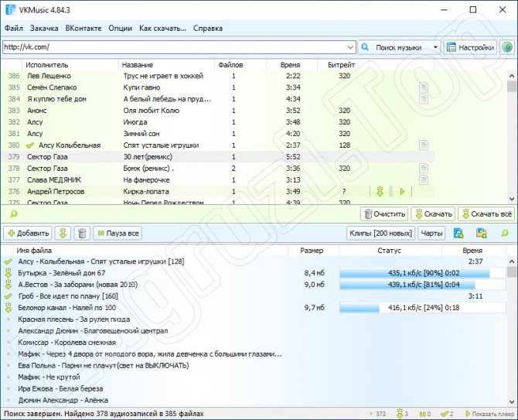Click the magnifier filter icon under the search results

coord(14,214)
